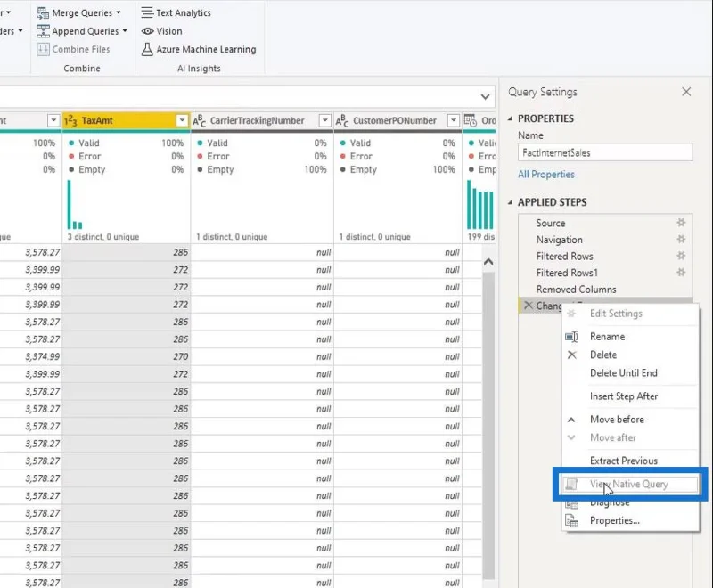The image size is (713, 588).
Task: Select the Filtered Rows1 step
Action: (567, 273)
